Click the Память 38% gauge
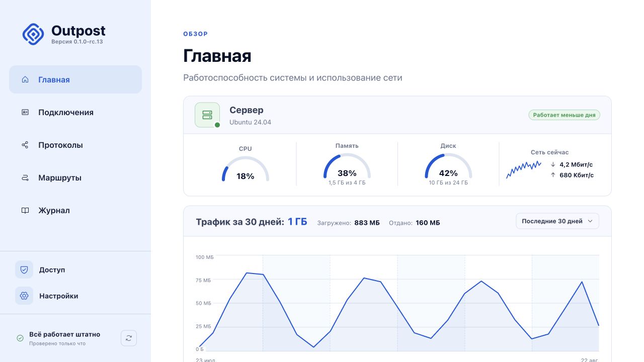This screenshot has width=644, height=362. [347, 166]
